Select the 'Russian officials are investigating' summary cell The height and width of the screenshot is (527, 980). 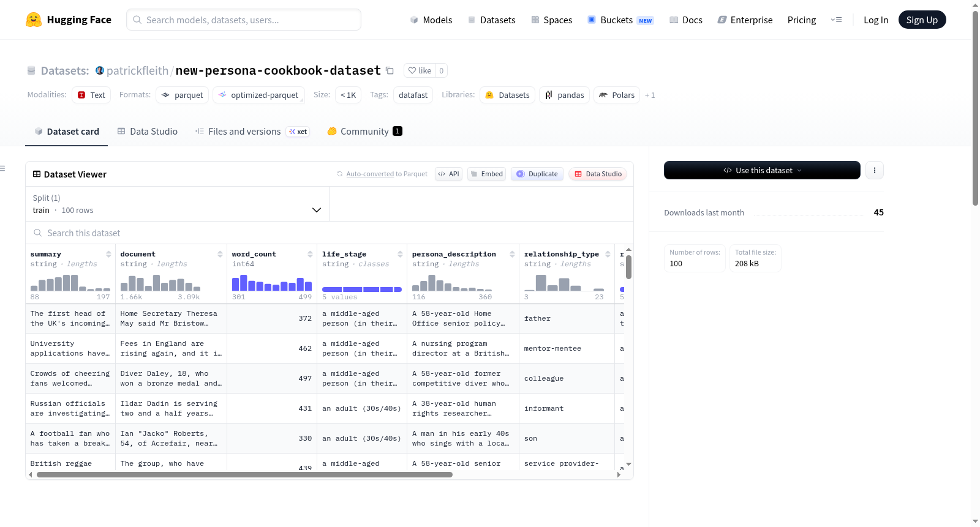click(x=70, y=408)
